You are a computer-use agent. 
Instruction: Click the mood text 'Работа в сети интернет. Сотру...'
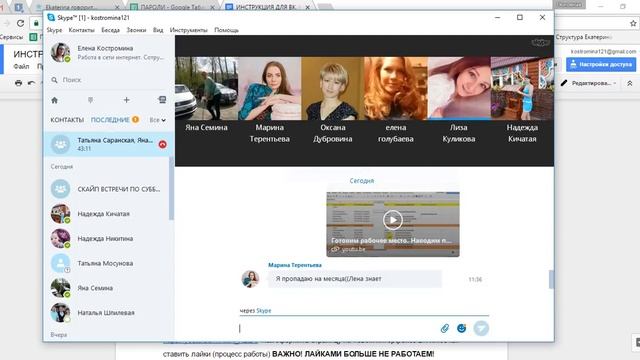click(121, 58)
